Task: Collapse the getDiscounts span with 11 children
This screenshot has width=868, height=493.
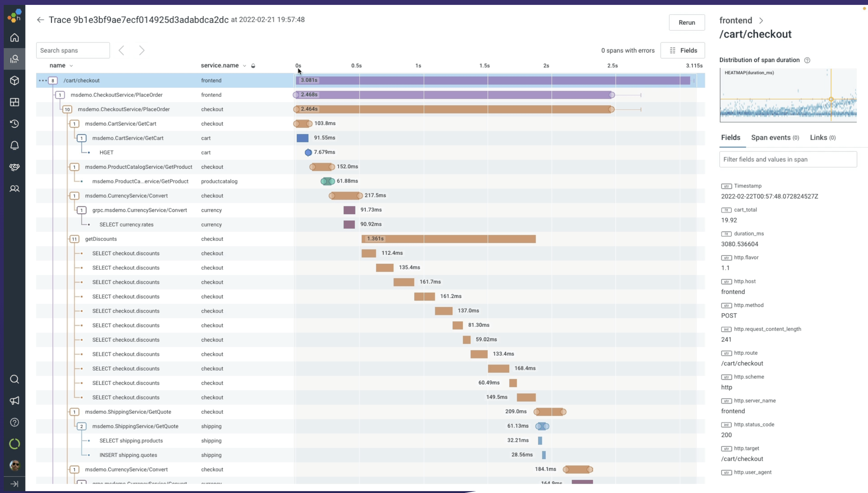Action: pyautogui.click(x=74, y=239)
